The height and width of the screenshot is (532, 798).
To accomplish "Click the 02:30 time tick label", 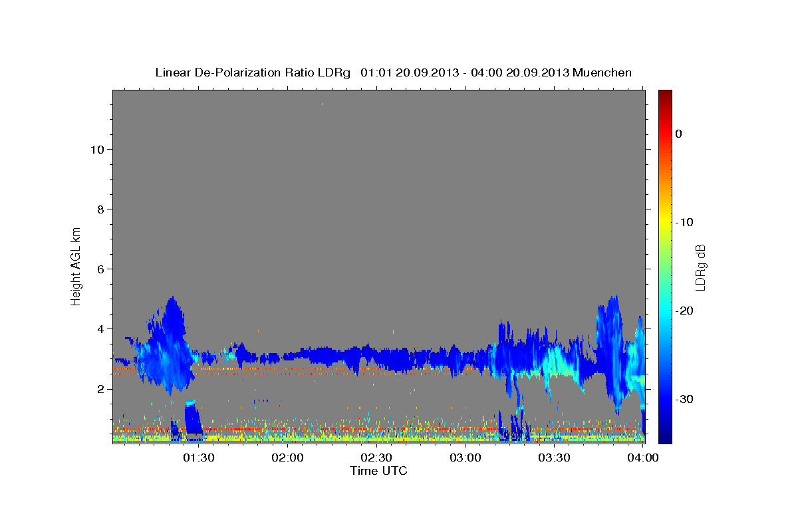I will 376,458.
